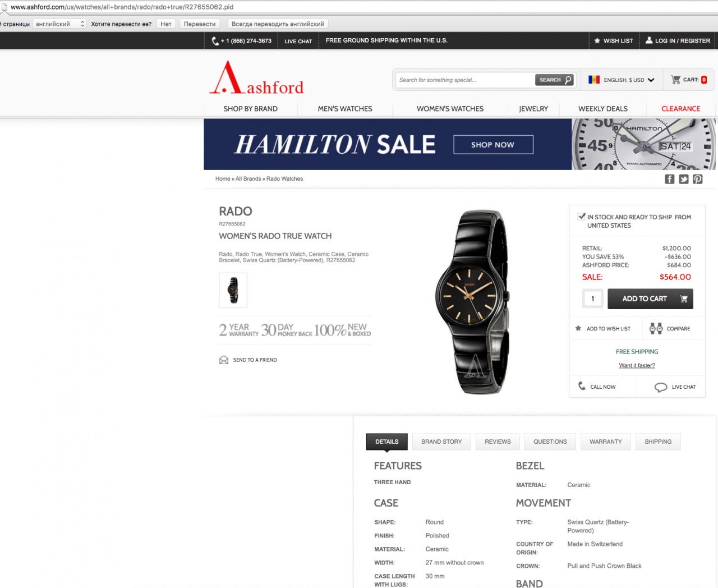Viewport: 718px width, 588px height.
Task: Click the Pinterest share icon
Action: pyautogui.click(x=697, y=179)
